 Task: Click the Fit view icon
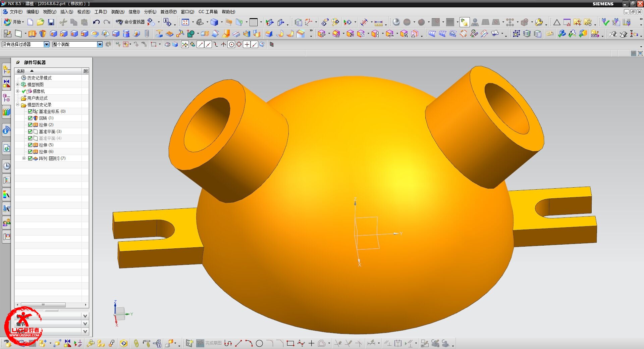click(185, 22)
